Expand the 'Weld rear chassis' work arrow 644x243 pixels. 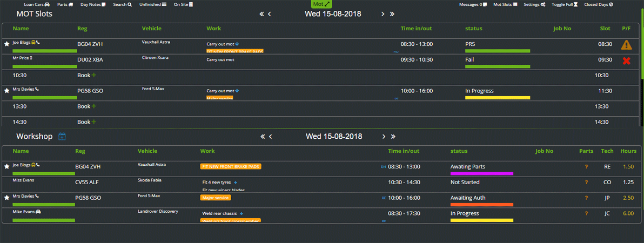(x=241, y=214)
